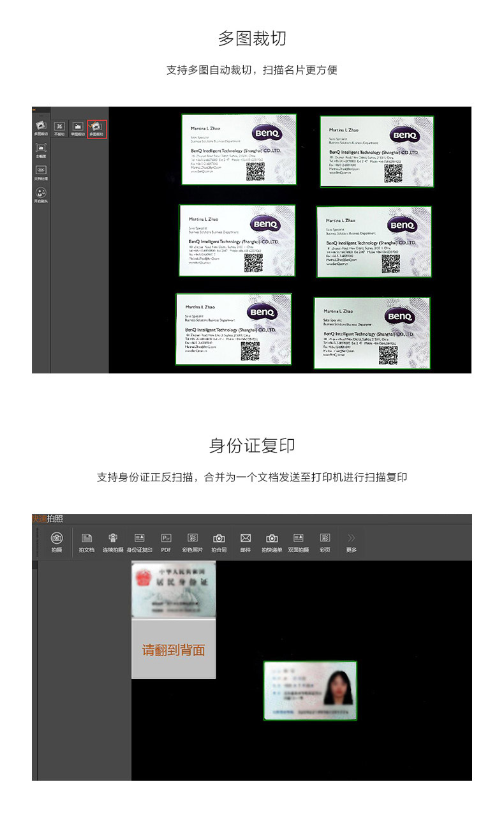This screenshot has width=504, height=819.
Task: Open 文档处理 document processing
Action: (x=41, y=172)
